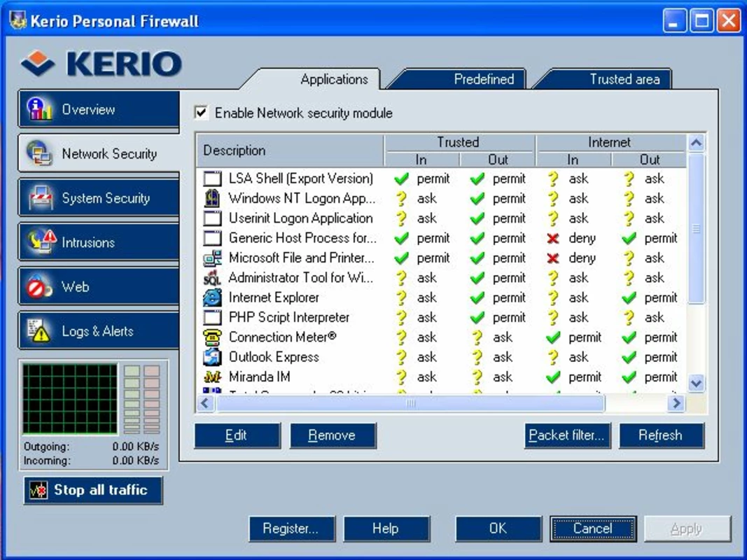Click the Internet Explorer application icon
Screen dimensions: 747x560
[x=212, y=297]
